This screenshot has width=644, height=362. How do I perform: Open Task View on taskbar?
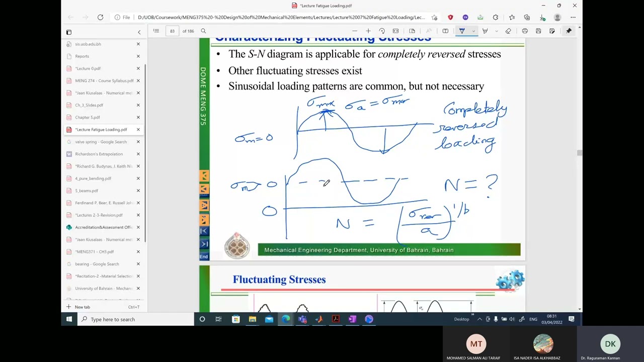pos(218,319)
